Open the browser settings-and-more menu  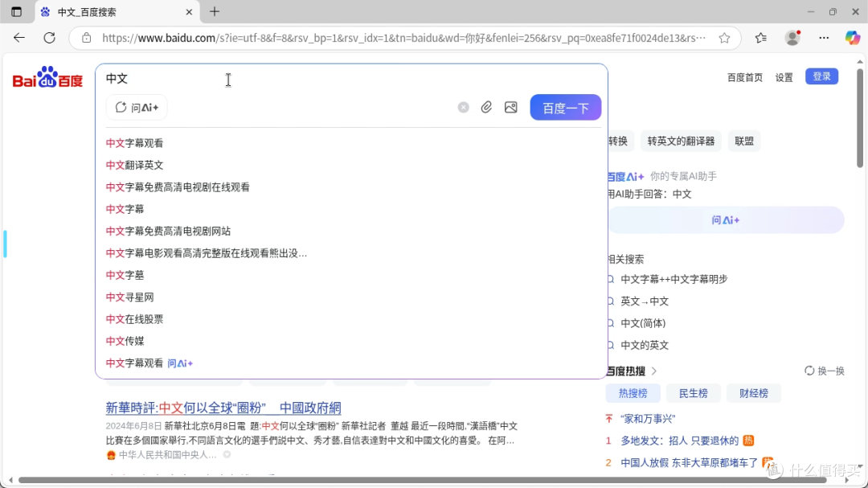click(824, 37)
